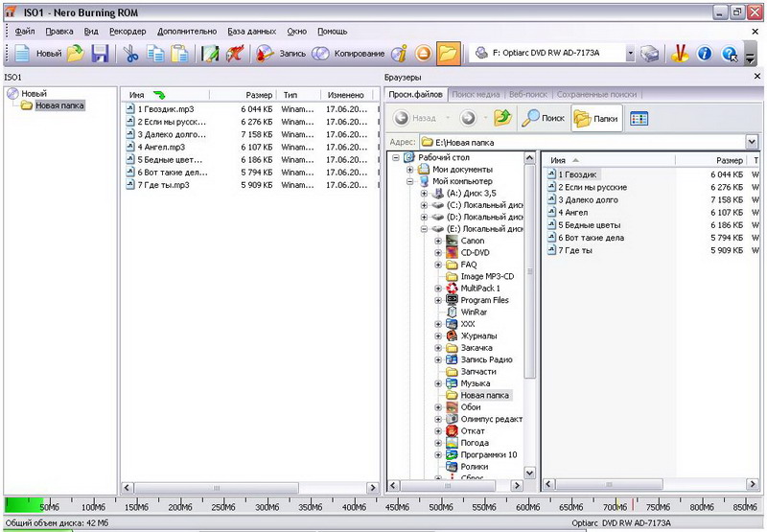767x532 pixels.
Task: Launch Nero StartSmart flame icon
Action: (x=680, y=54)
